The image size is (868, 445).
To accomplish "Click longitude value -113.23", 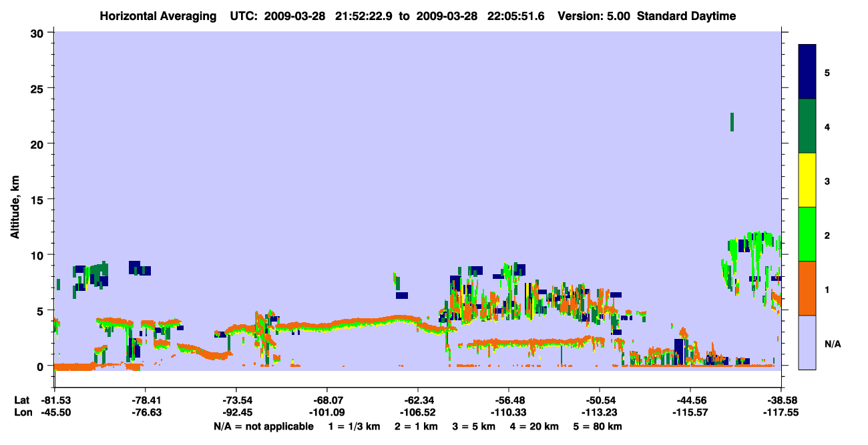I will click(x=600, y=412).
